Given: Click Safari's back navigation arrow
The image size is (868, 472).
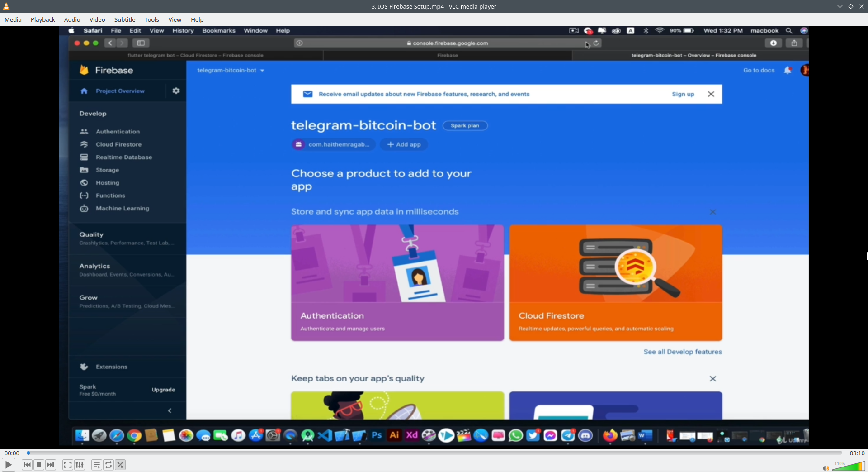Looking at the screenshot, I should point(110,43).
